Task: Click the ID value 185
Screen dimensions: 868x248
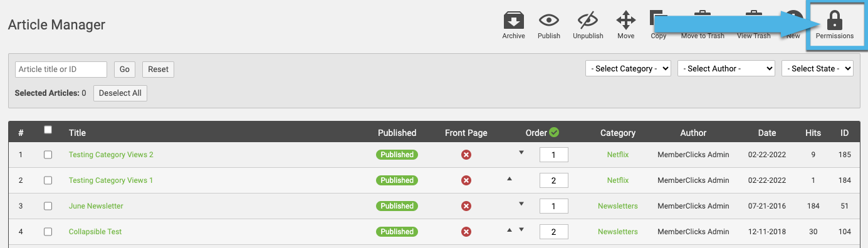Action: coord(845,155)
